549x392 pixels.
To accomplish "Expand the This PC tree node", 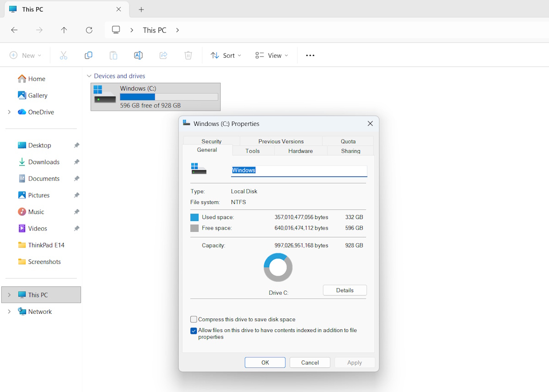I will point(9,295).
